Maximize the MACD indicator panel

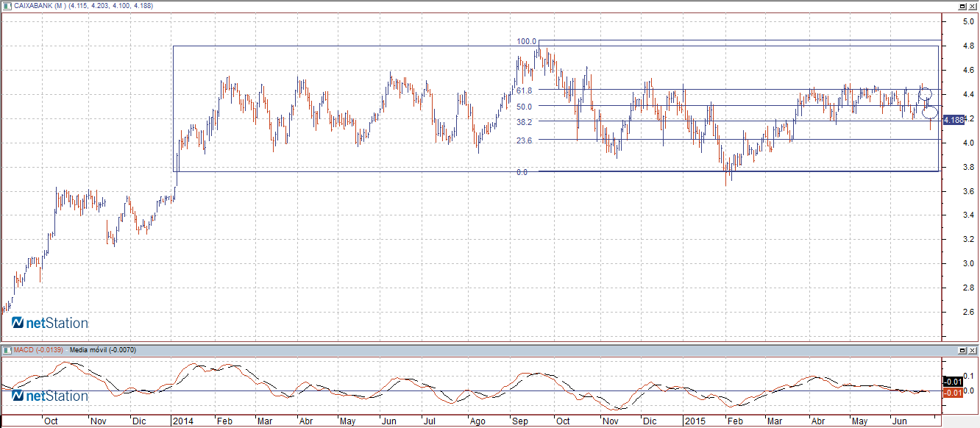pos(962,350)
